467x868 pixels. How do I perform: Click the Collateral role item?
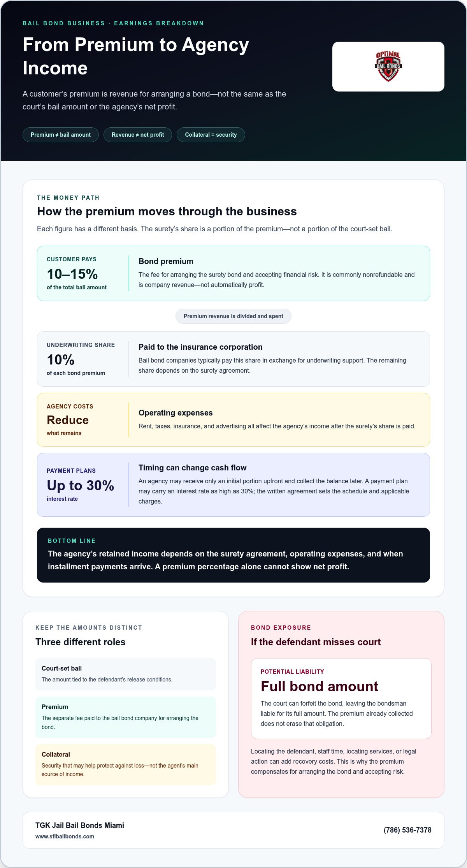[x=126, y=764]
